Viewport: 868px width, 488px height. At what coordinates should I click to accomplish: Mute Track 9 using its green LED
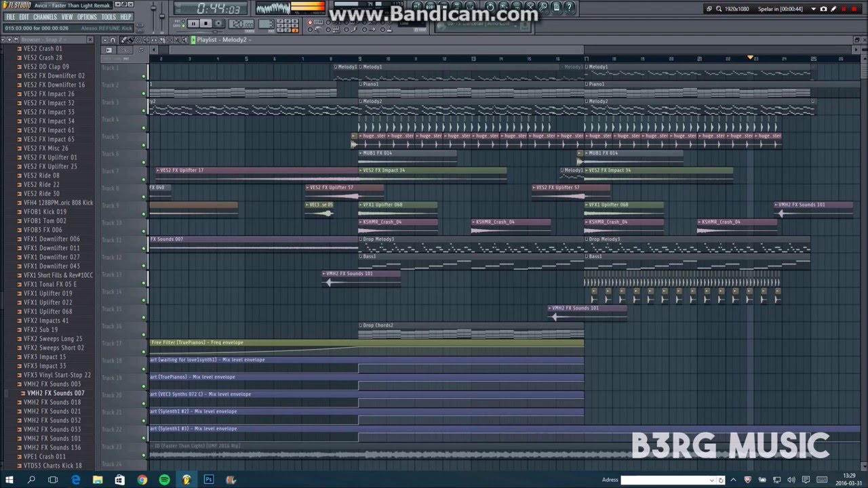(x=144, y=213)
